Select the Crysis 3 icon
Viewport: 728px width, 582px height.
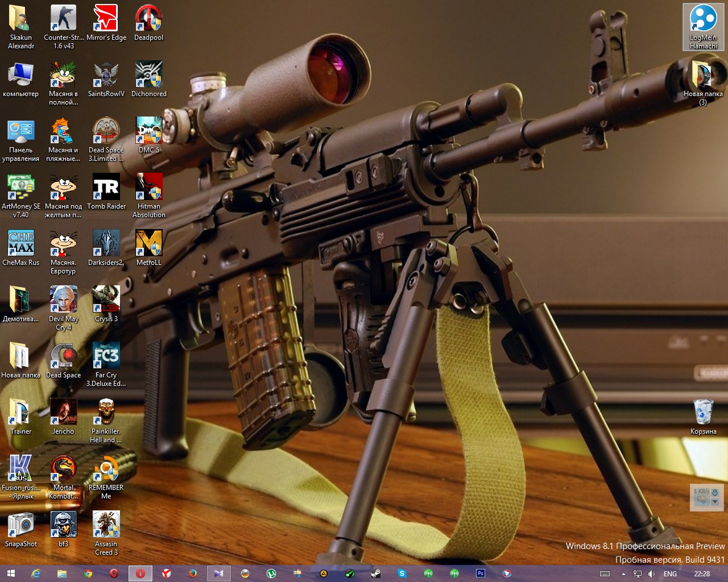[x=106, y=304]
